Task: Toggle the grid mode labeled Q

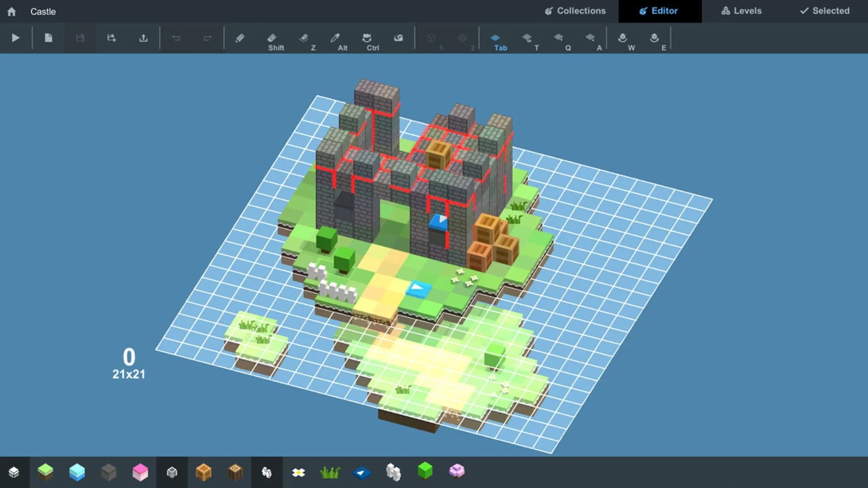Action: tap(559, 38)
